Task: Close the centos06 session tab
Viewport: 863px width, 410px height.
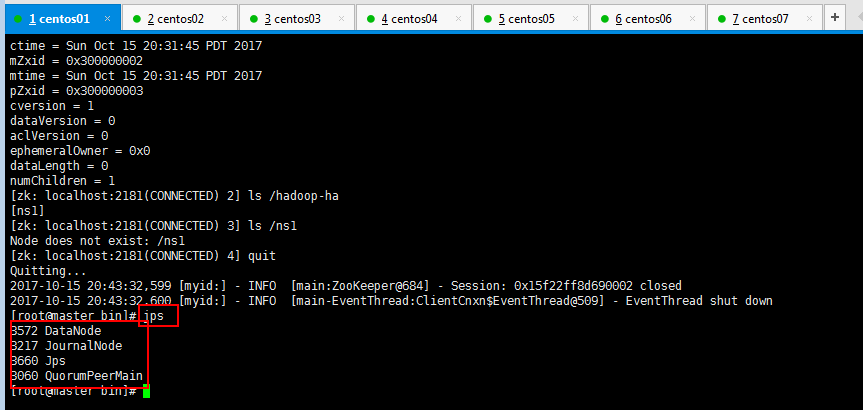Action: coord(691,19)
